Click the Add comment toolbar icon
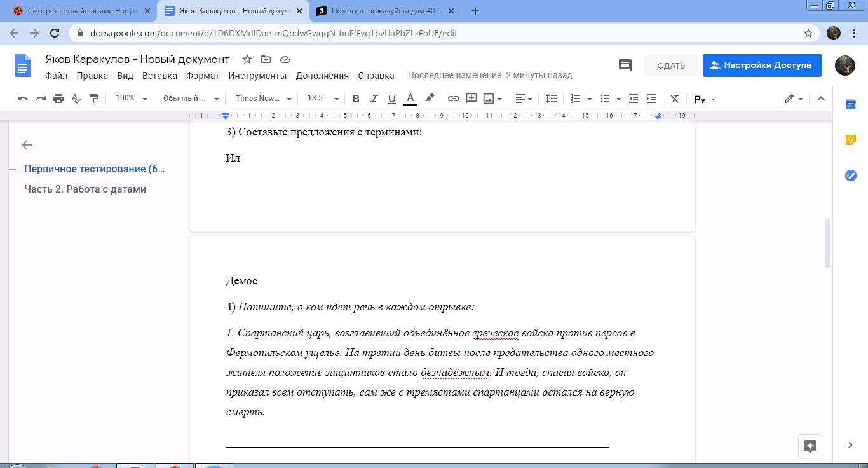 coord(471,99)
